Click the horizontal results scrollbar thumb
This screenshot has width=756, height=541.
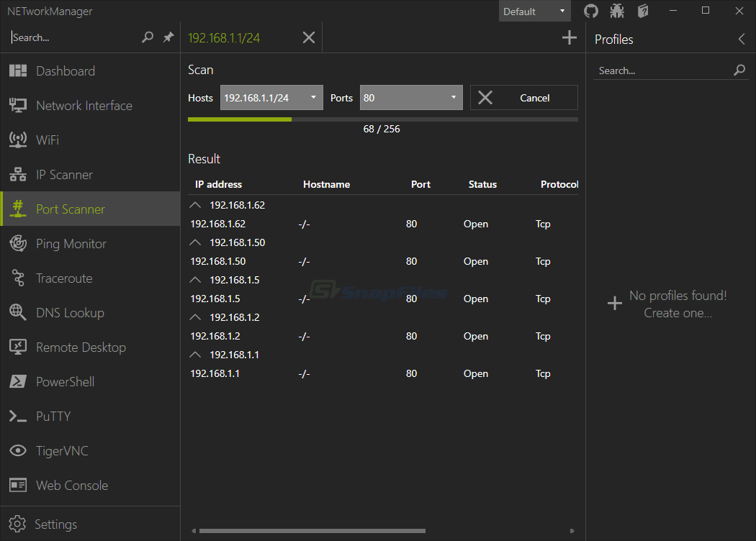point(312,531)
